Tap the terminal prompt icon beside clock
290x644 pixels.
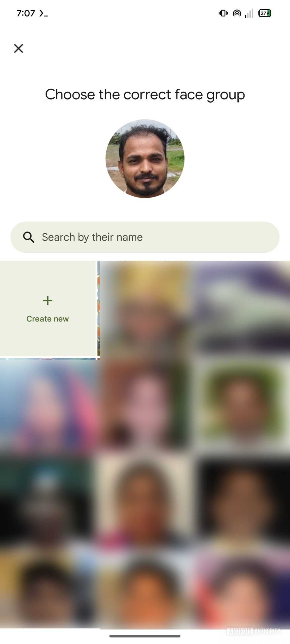43,13
